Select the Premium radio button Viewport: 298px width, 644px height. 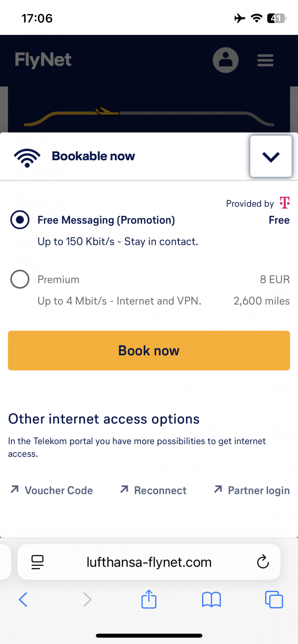[x=20, y=279]
